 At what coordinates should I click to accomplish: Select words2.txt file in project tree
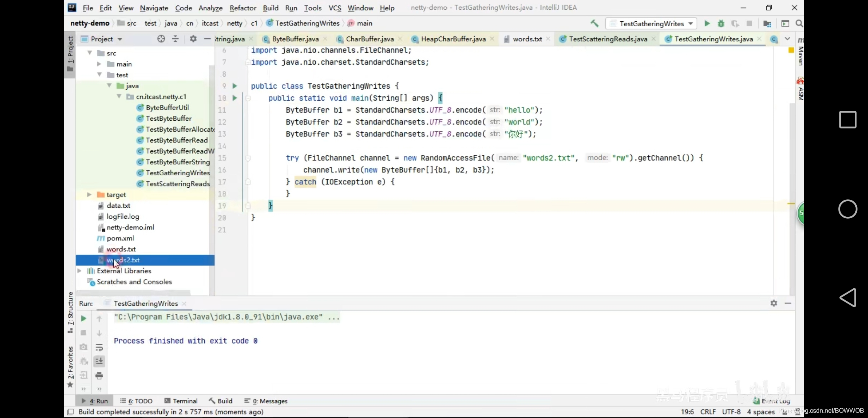pos(123,260)
